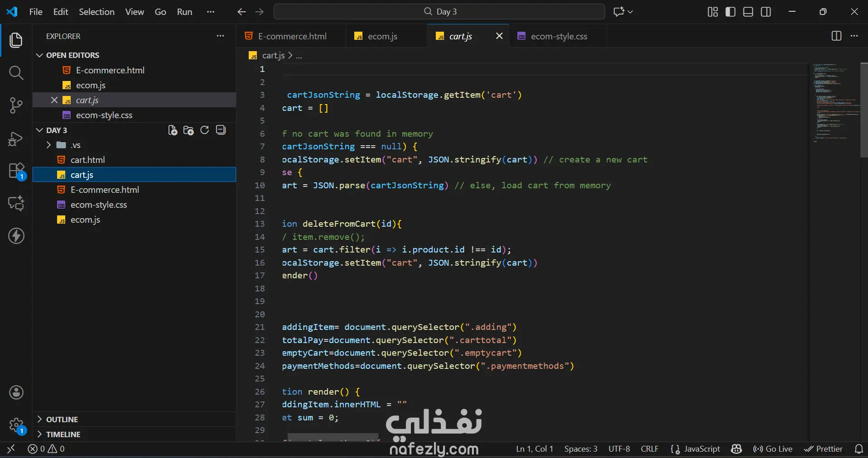Screen dimensions: 868x458
Task: Open the chat icon in activity bar
Action: click(16, 204)
